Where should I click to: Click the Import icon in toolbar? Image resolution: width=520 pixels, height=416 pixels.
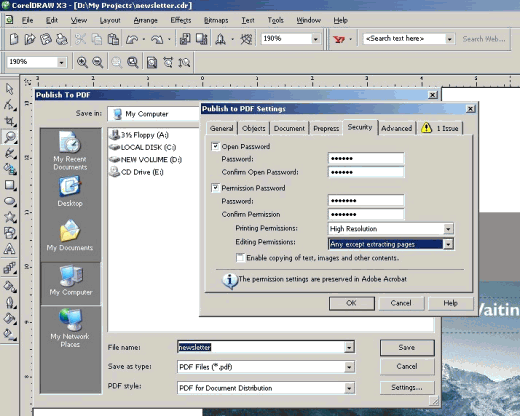(x=185, y=39)
